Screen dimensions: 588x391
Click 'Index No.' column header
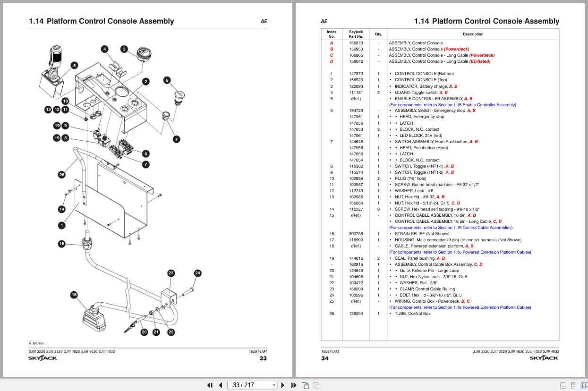click(332, 34)
